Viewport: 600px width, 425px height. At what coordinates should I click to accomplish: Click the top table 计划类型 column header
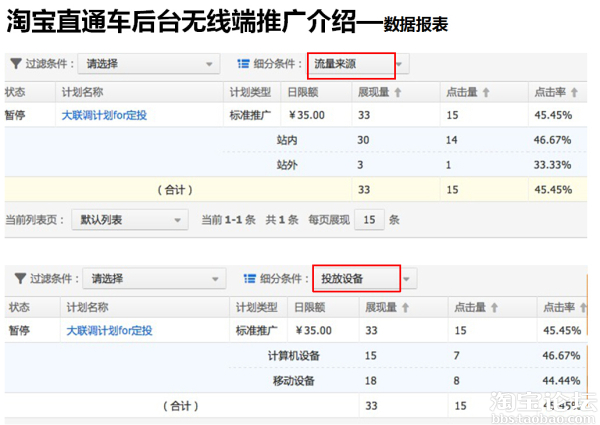[250, 92]
